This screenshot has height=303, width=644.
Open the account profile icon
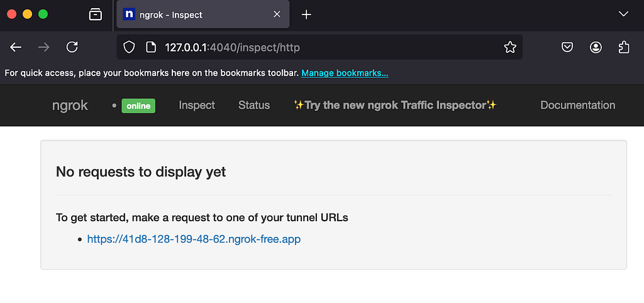click(596, 47)
